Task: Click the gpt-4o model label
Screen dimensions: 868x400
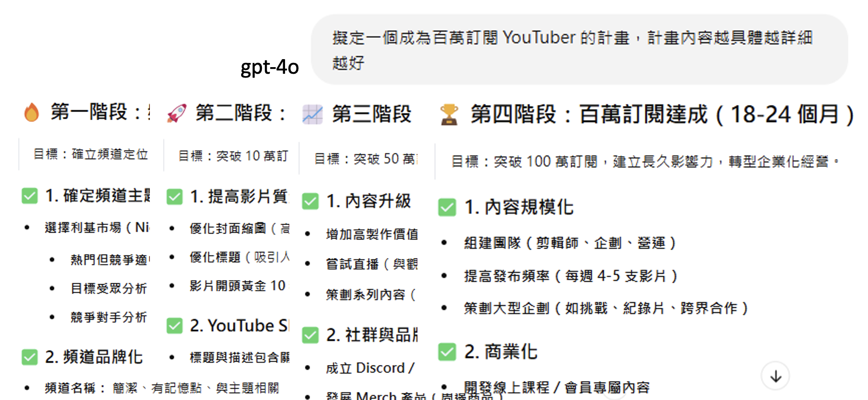Action: [x=269, y=67]
